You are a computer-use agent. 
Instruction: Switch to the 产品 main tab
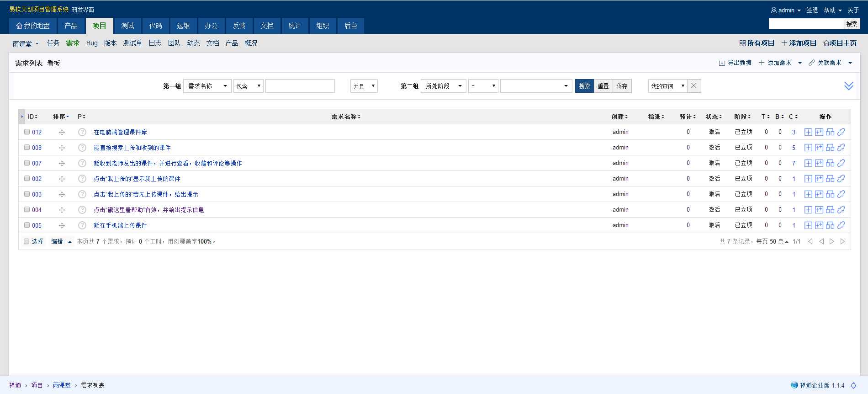point(71,26)
